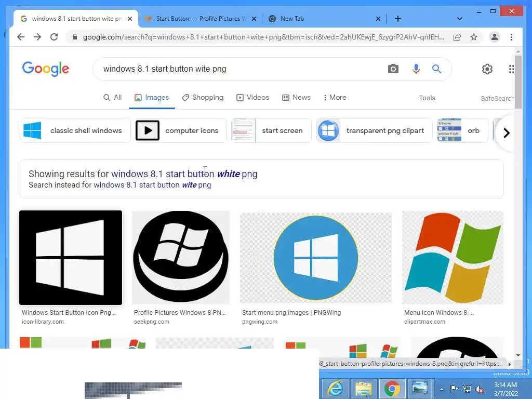
Task: Filter by 'transparent png clipart' chip
Action: [x=374, y=130]
